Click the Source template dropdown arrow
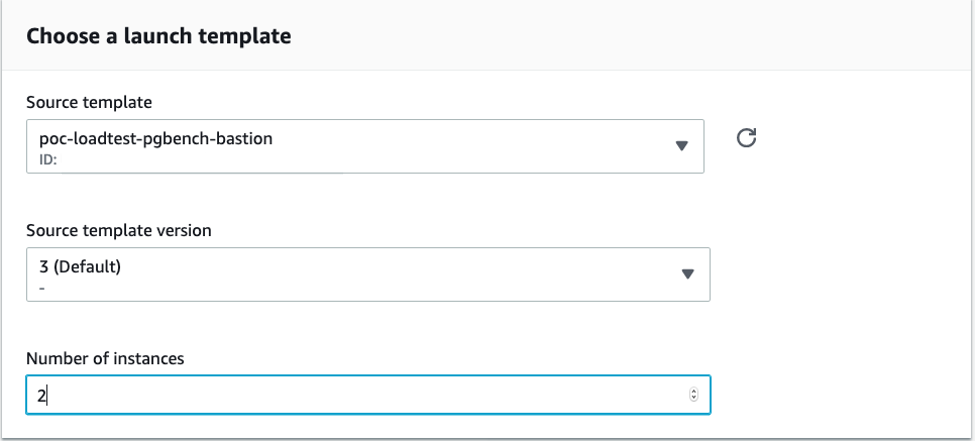 point(682,146)
